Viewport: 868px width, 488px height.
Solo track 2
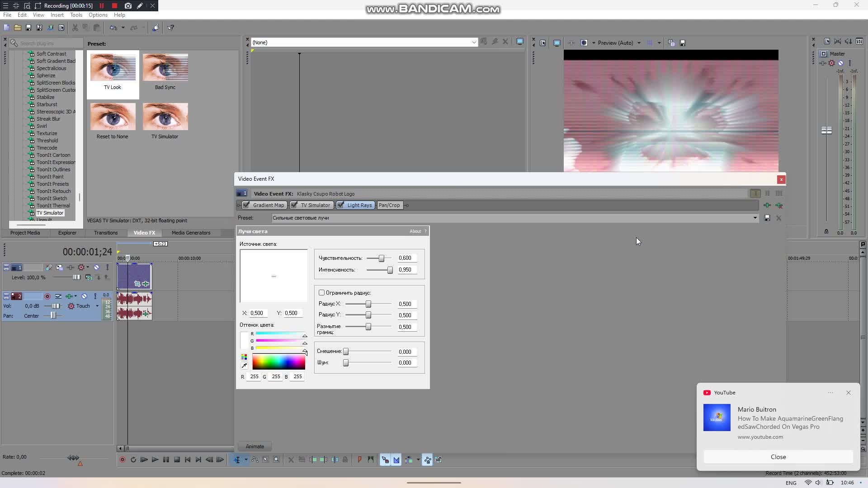(95, 296)
